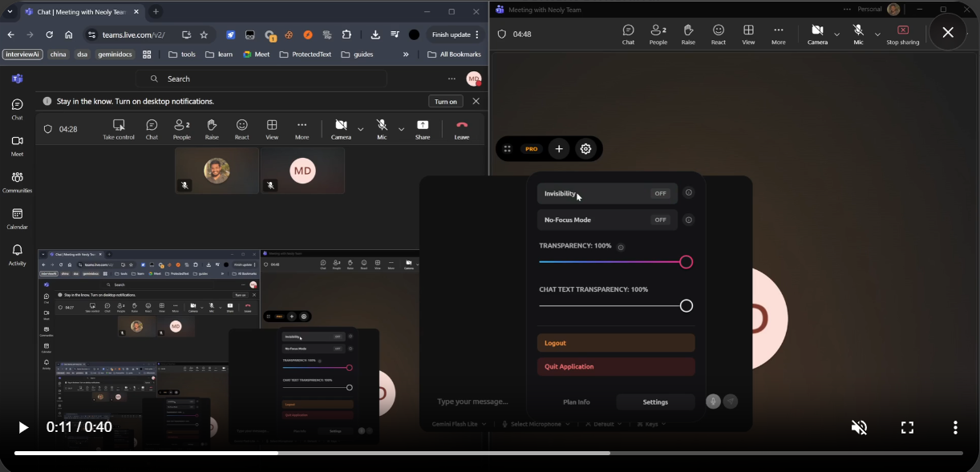Open the ProtectedText bookmarks folder
Viewport: 980px width, 472px height.
(x=305, y=54)
